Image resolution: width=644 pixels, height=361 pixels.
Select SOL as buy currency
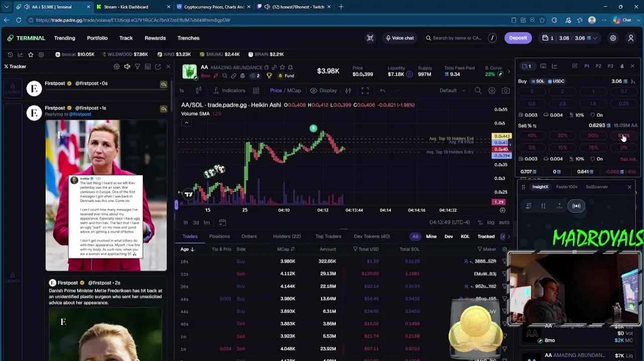point(537,81)
